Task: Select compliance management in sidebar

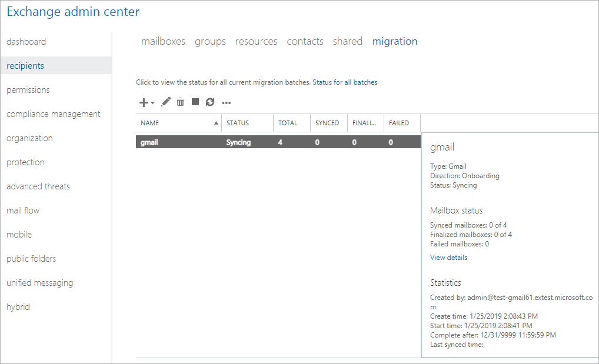Action: [x=53, y=114]
